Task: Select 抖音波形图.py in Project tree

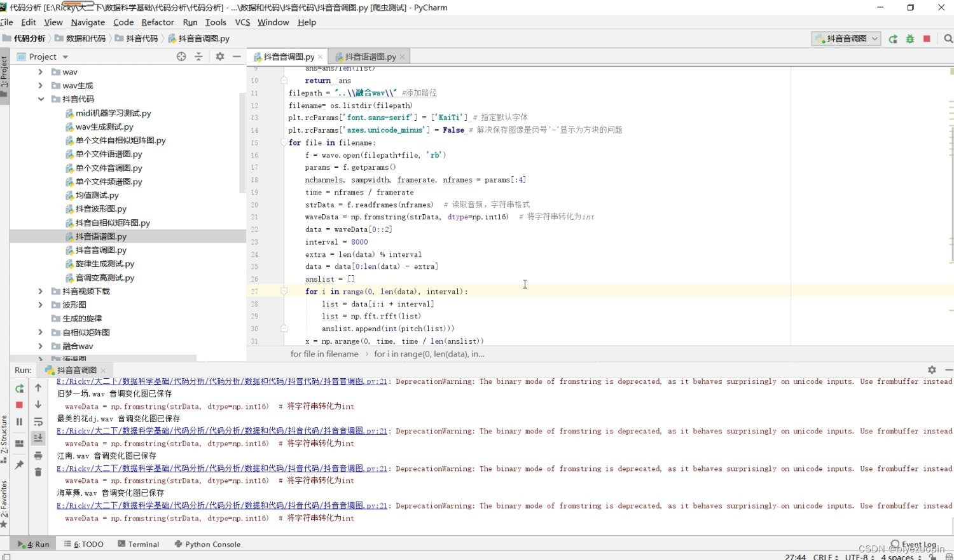Action: point(95,209)
